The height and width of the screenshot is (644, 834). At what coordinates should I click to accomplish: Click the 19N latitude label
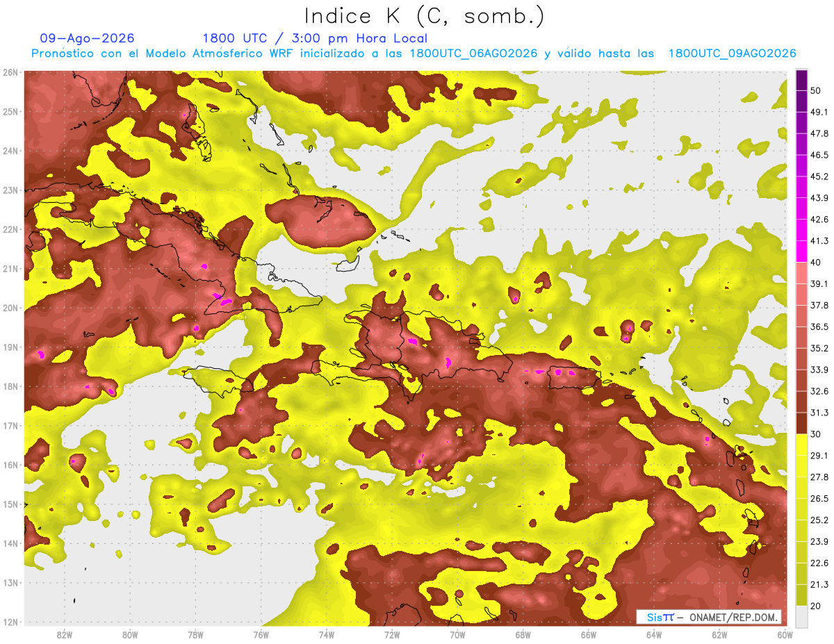click(10, 347)
